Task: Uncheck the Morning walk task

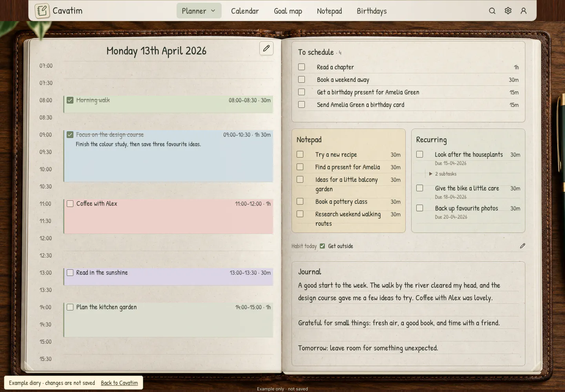Action: click(70, 100)
